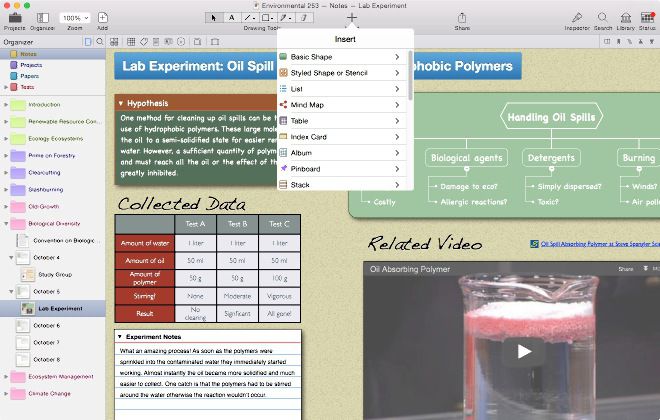Open the Projects toolbar icon

[14, 18]
